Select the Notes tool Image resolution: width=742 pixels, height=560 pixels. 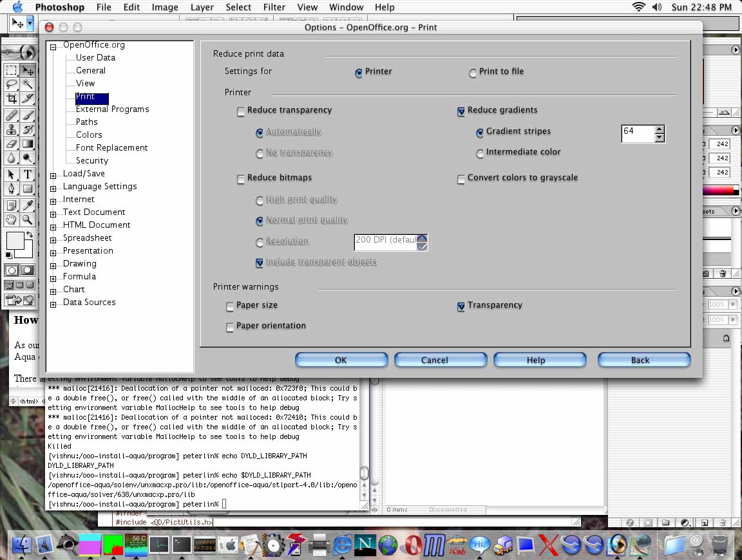(x=12, y=205)
